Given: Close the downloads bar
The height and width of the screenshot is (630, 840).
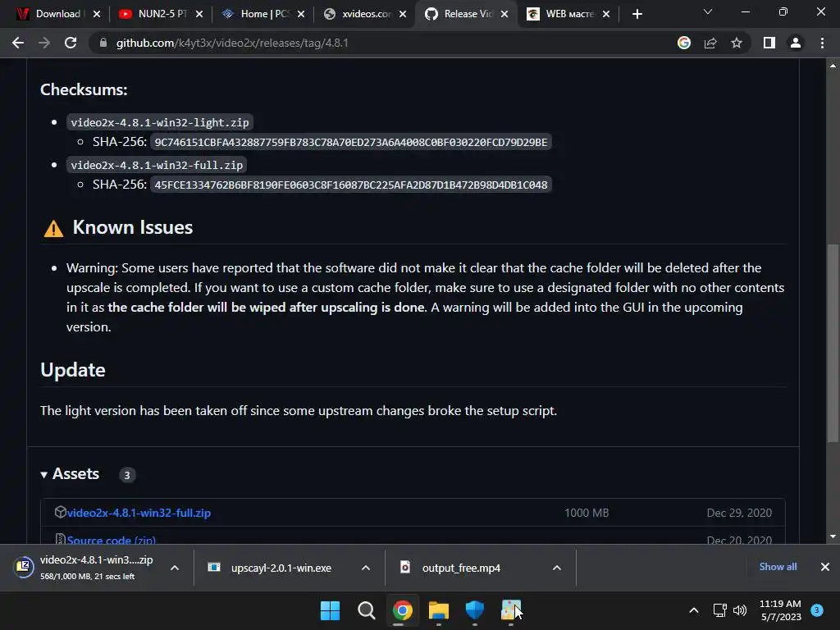Looking at the screenshot, I should 825,567.
